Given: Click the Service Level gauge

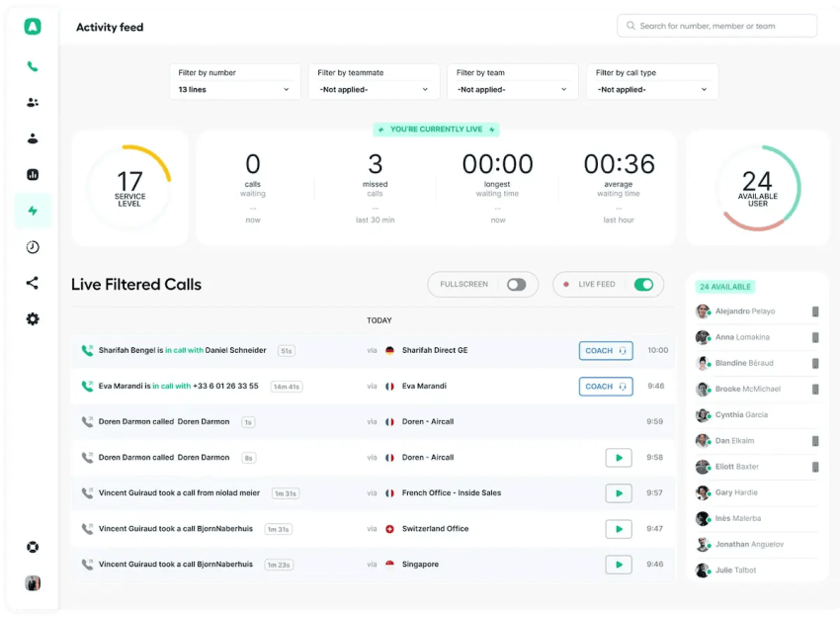Looking at the screenshot, I should 129,187.
